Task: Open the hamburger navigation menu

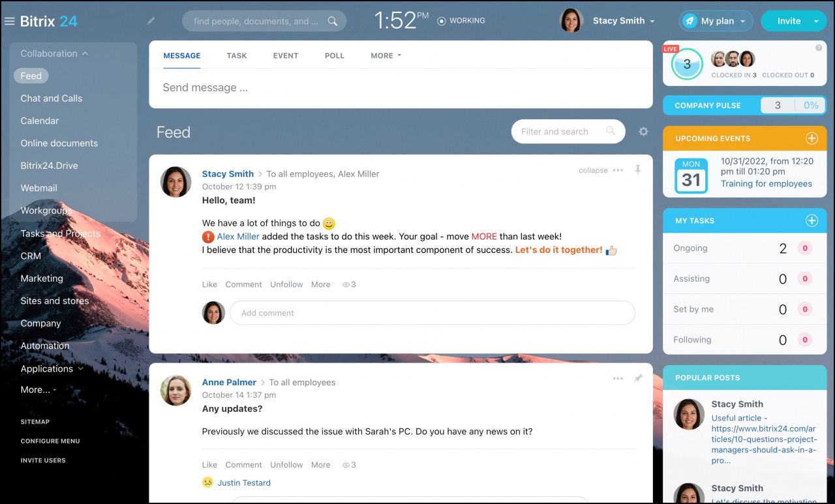Action: [9, 20]
